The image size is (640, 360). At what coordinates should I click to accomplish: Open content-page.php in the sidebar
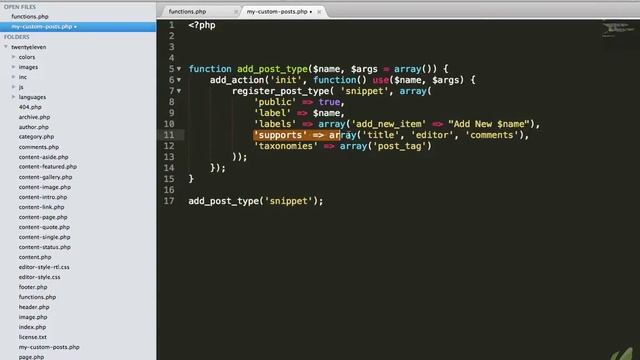(x=43, y=217)
